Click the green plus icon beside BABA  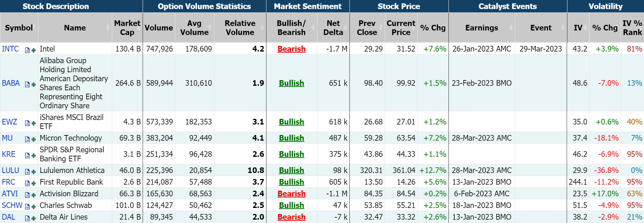point(33,84)
